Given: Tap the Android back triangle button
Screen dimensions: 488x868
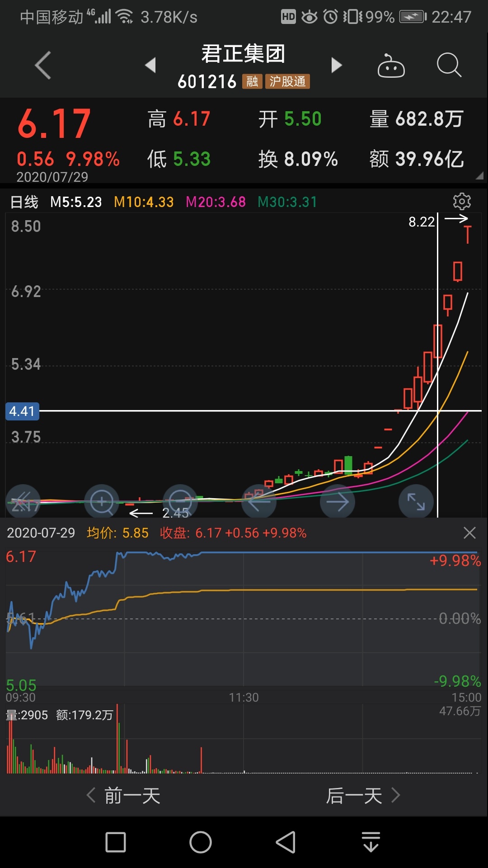Looking at the screenshot, I should click(x=286, y=842).
